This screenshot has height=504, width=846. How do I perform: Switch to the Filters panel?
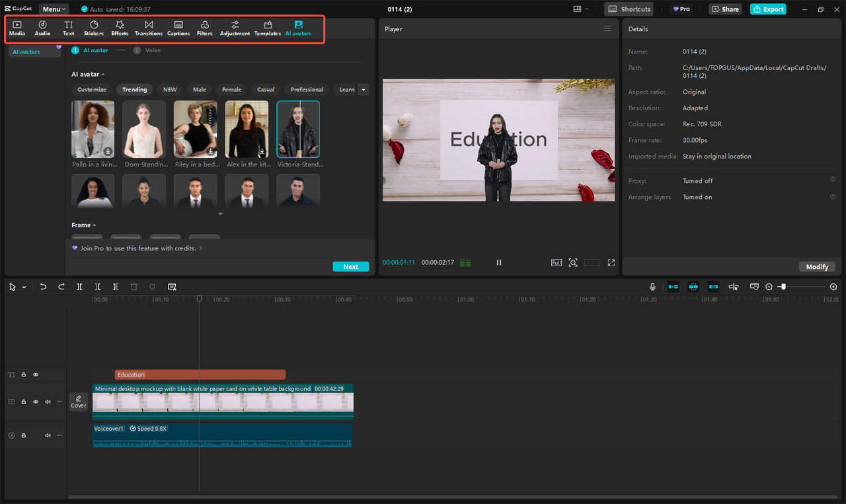click(204, 28)
